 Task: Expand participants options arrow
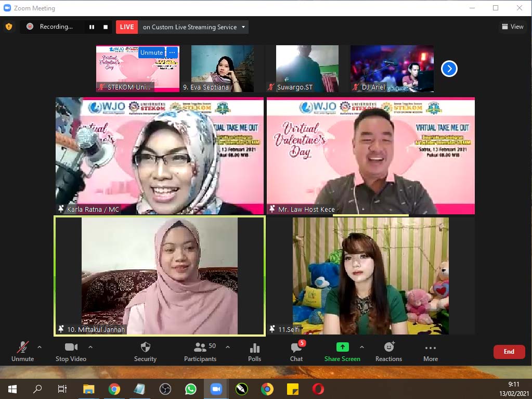228,347
